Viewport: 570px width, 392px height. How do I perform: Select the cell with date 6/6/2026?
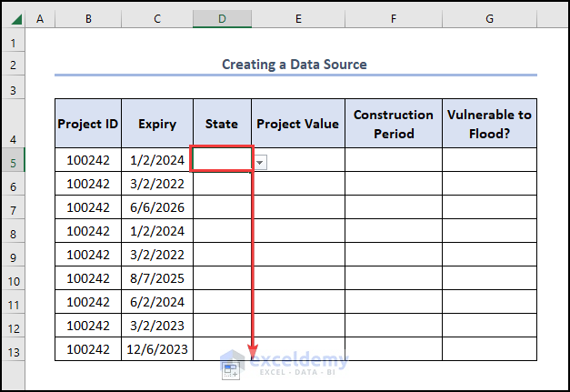click(x=156, y=207)
